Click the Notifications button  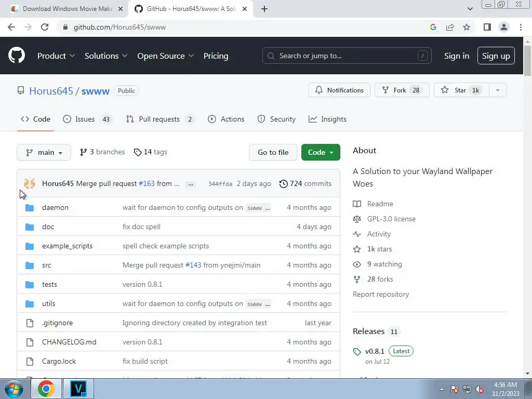pyautogui.click(x=339, y=90)
